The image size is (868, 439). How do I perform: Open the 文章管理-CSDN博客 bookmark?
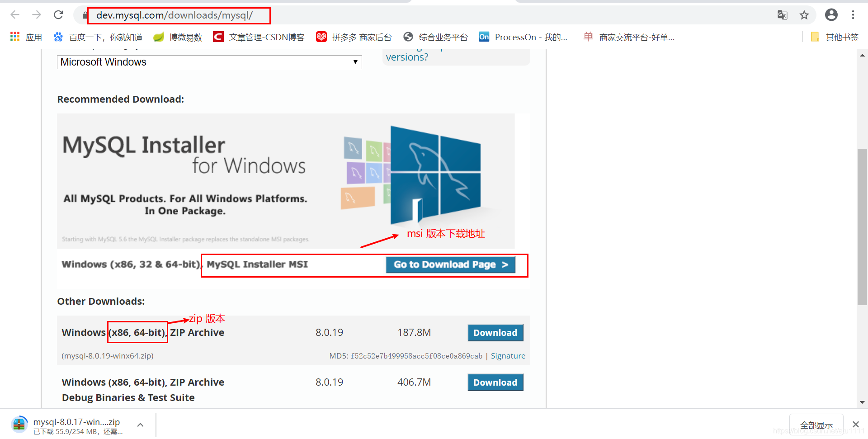point(259,37)
